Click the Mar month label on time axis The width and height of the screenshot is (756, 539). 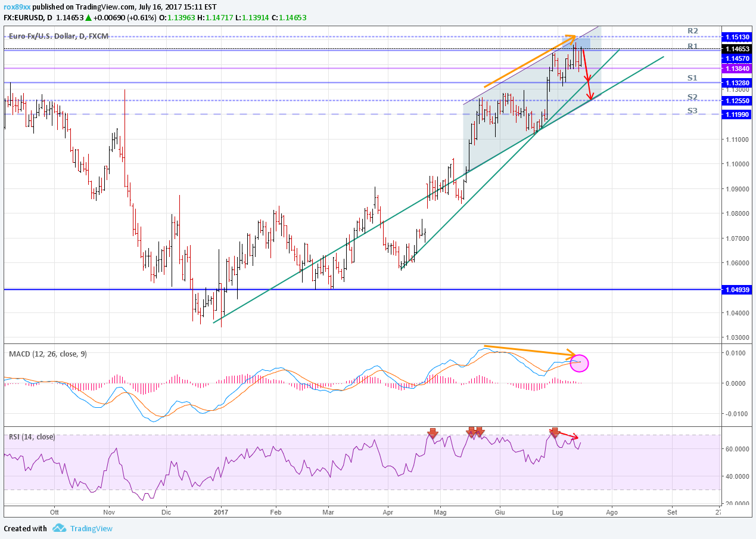tap(328, 512)
